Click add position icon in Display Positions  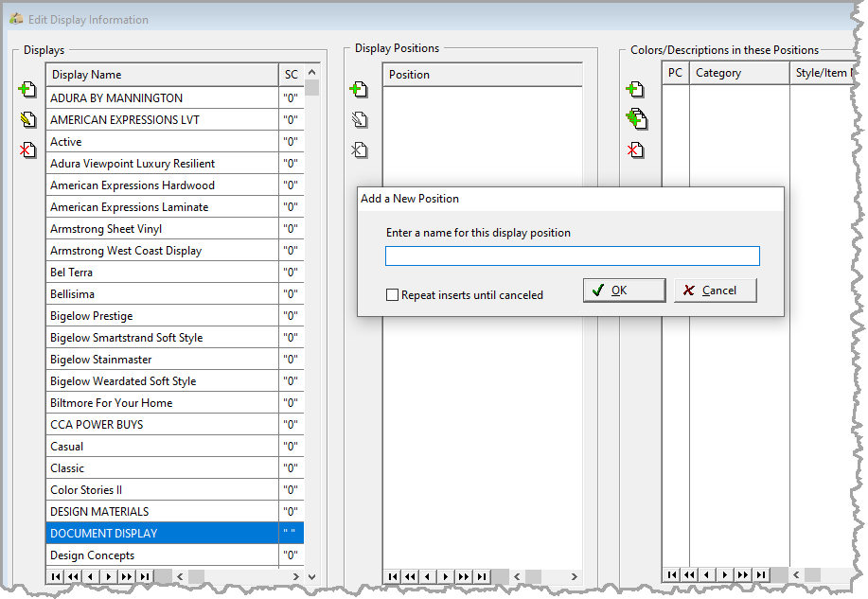click(359, 89)
